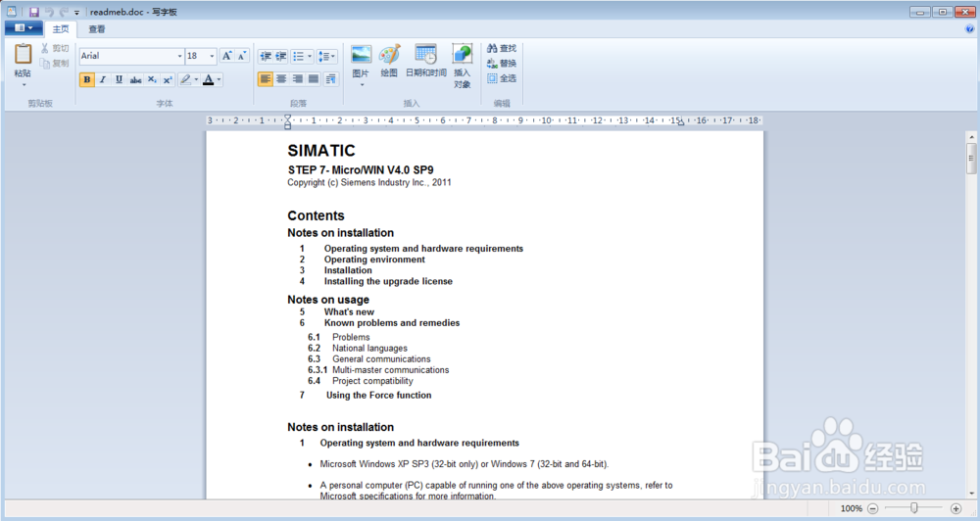Toggle strikethrough formatting
This screenshot has height=521, width=980.
click(135, 79)
